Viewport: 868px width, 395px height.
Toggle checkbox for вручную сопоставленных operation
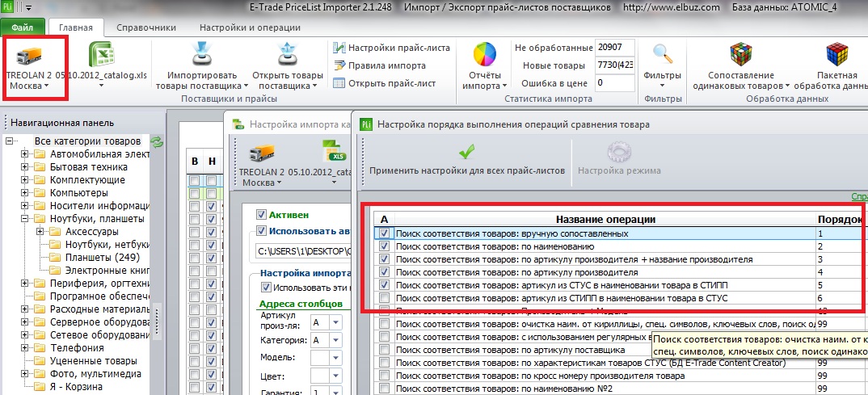385,233
